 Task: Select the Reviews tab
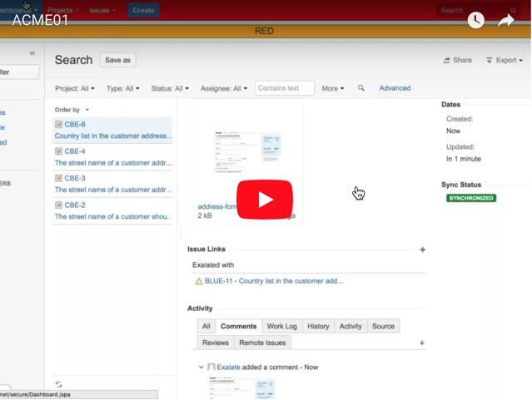[x=216, y=343]
